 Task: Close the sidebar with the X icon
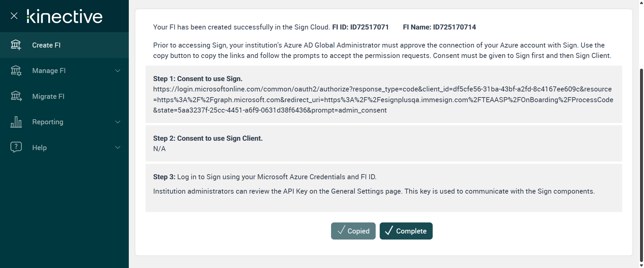14,16
